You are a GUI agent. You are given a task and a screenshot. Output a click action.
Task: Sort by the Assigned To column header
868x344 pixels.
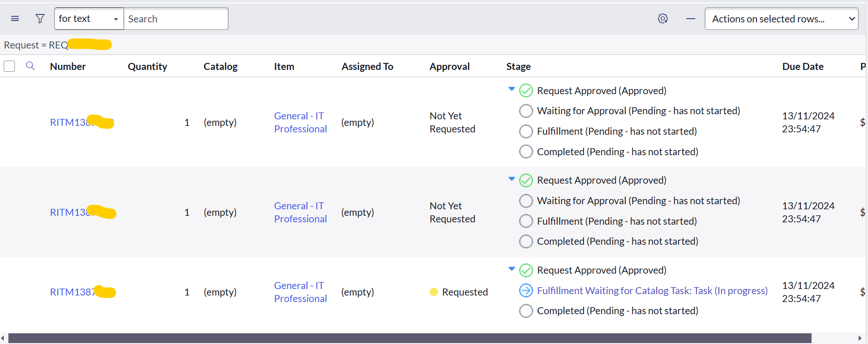[367, 66]
